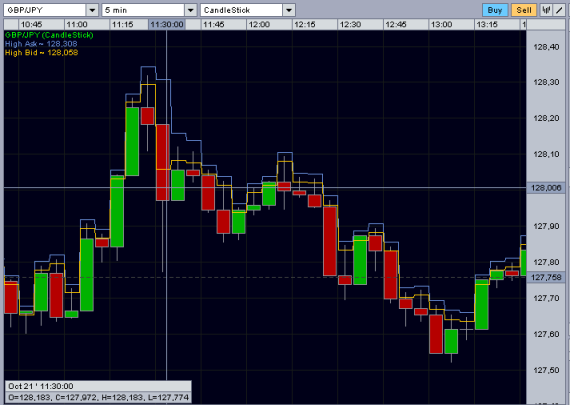
Task: Select the trend line drawing tool
Action: (x=559, y=10)
